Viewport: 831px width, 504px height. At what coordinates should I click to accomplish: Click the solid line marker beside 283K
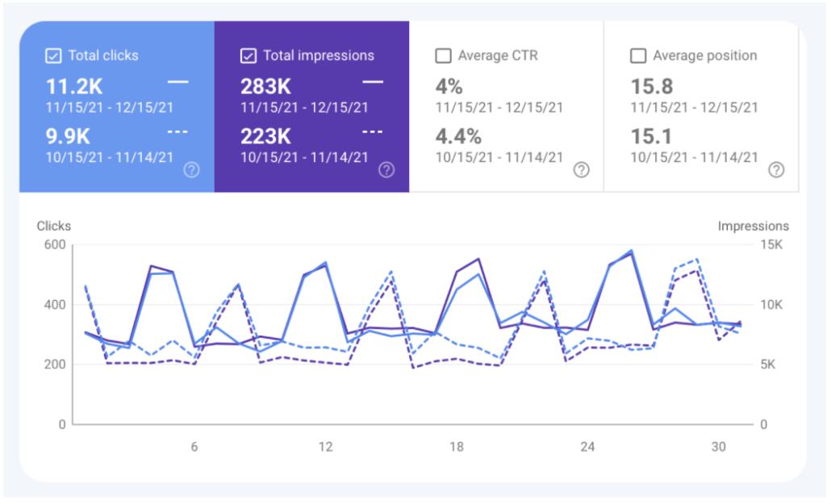point(372,81)
